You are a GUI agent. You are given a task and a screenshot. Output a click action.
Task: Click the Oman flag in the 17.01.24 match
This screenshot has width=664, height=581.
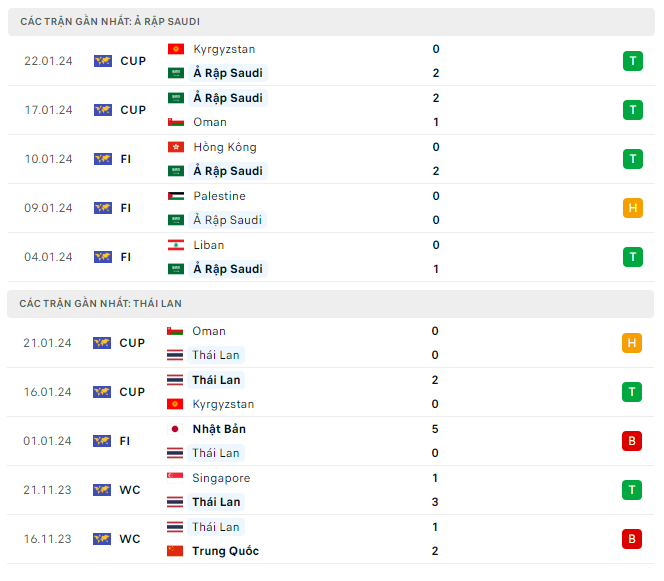point(176,122)
